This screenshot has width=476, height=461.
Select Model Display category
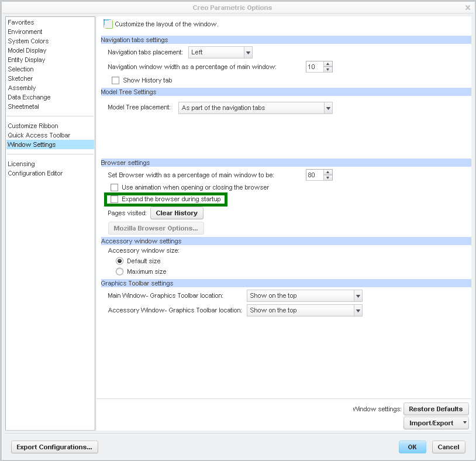tap(27, 50)
